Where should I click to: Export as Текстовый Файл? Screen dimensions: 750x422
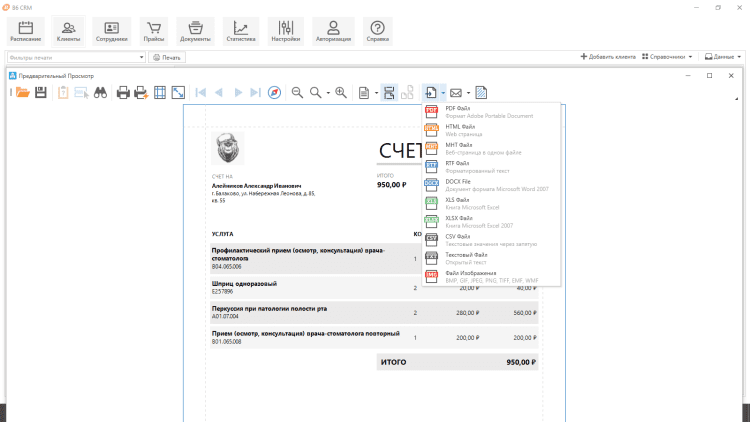pyautogui.click(x=491, y=258)
